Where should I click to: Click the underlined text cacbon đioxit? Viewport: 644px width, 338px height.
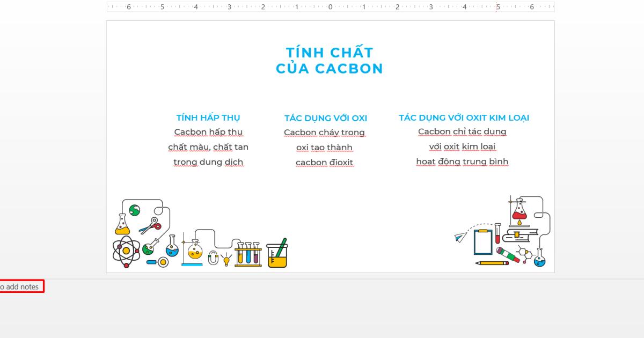tap(324, 162)
